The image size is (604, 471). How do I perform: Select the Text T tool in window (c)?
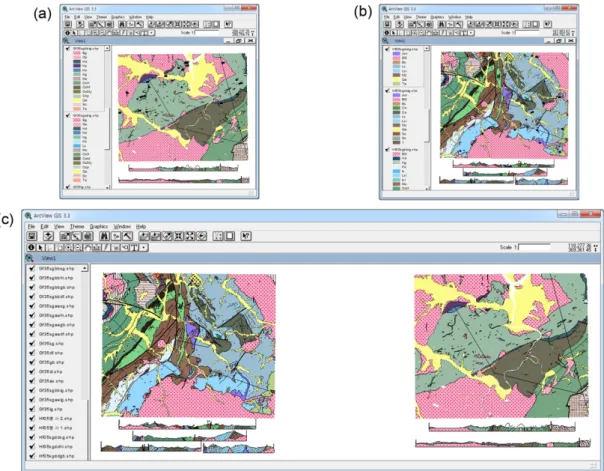pyautogui.click(x=134, y=248)
